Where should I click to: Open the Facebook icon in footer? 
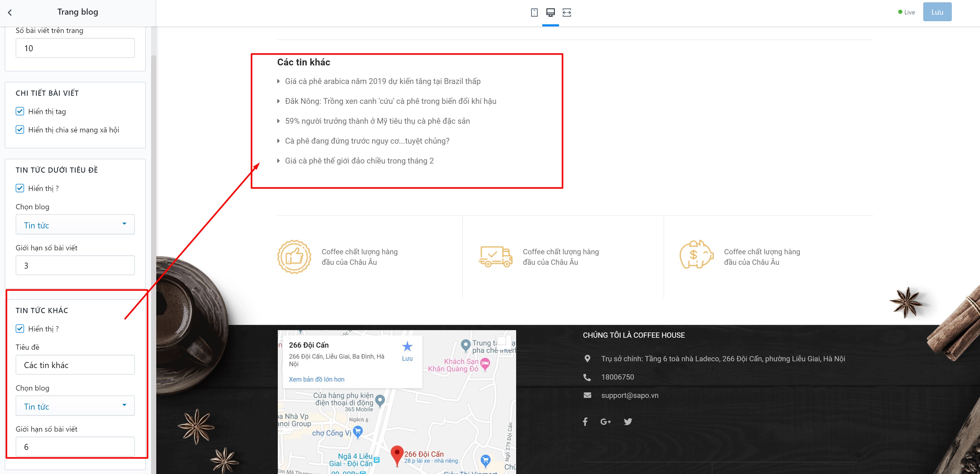pos(585,421)
